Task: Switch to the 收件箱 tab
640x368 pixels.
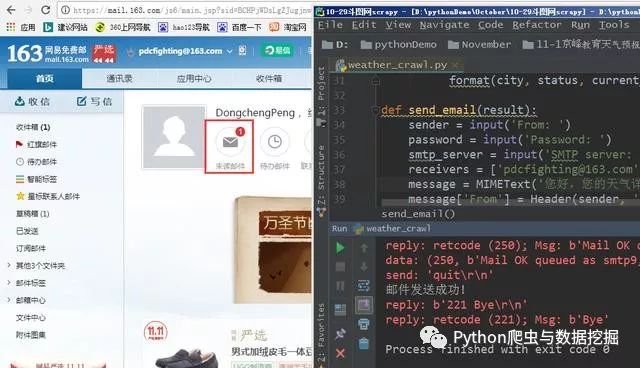Action: 269,78
